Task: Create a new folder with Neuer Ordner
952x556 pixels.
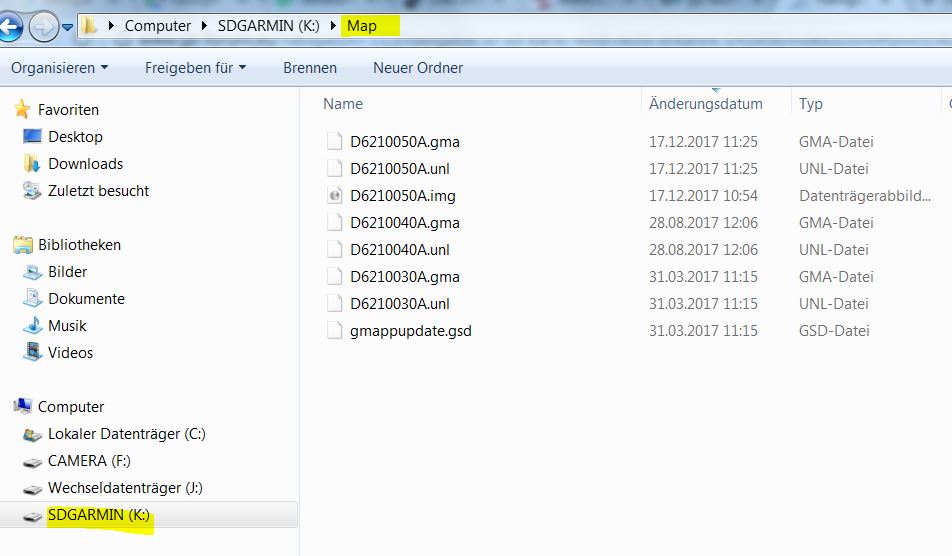Action: tap(418, 68)
